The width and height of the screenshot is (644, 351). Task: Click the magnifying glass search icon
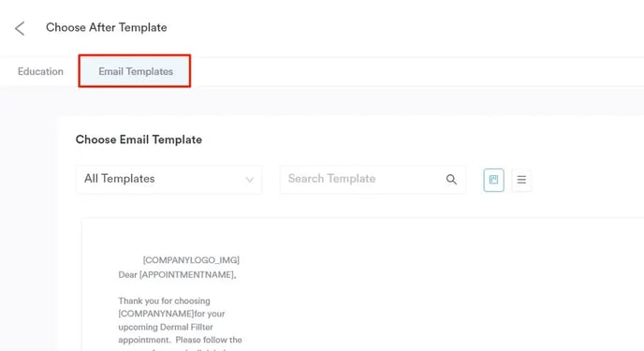click(451, 180)
